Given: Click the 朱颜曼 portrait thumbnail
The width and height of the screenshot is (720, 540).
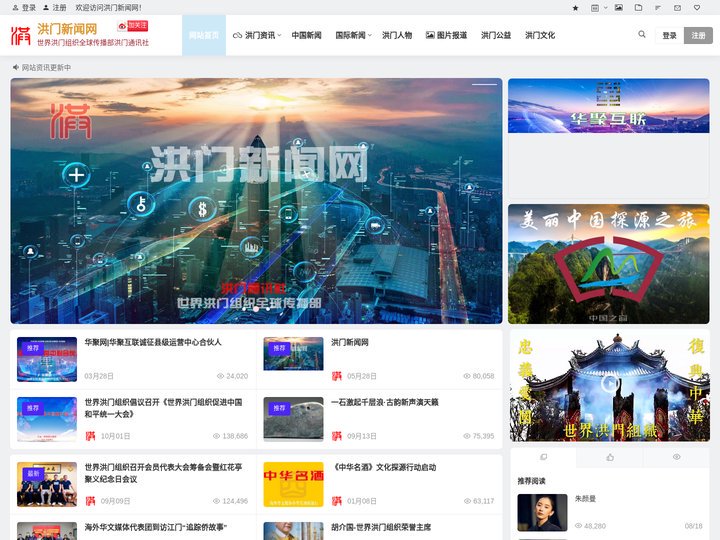Looking at the screenshot, I should click(542, 512).
